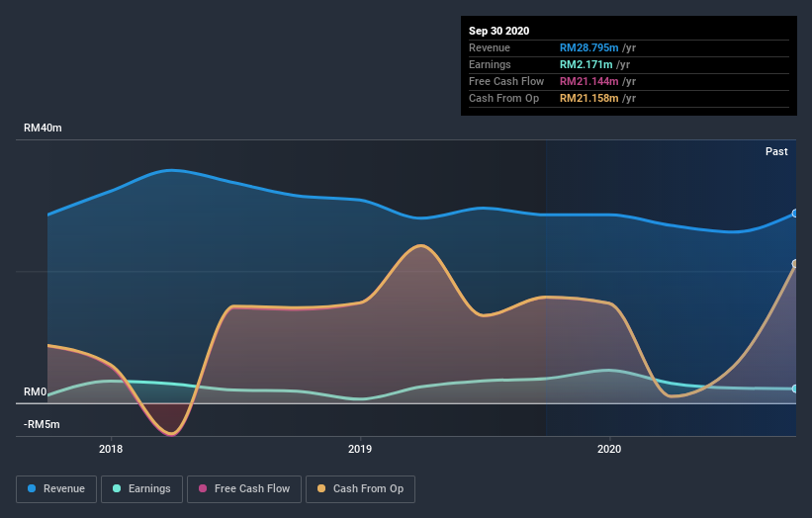
Task: Select the Revenue endpoint marker on the blue line
Action: (x=795, y=214)
